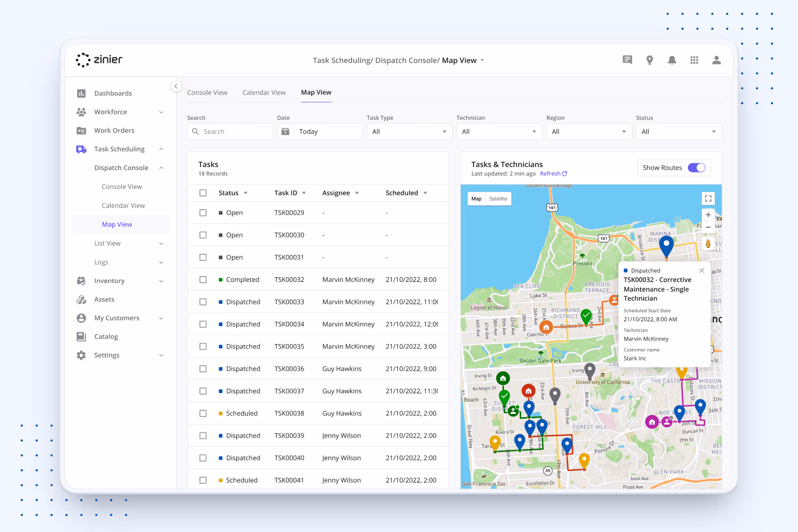This screenshot has width=798, height=532.
Task: Click the lightbulb tips icon
Action: [650, 60]
